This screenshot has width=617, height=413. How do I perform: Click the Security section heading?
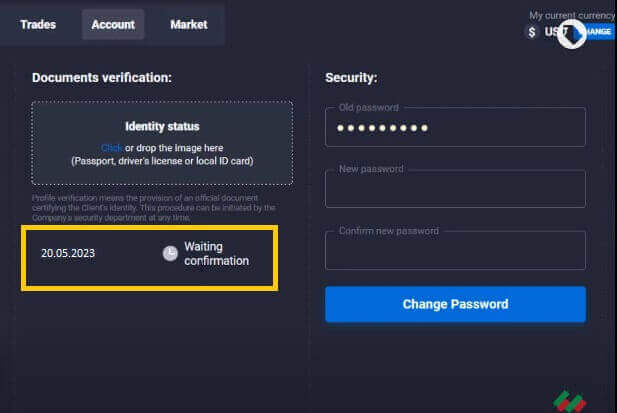[351, 77]
